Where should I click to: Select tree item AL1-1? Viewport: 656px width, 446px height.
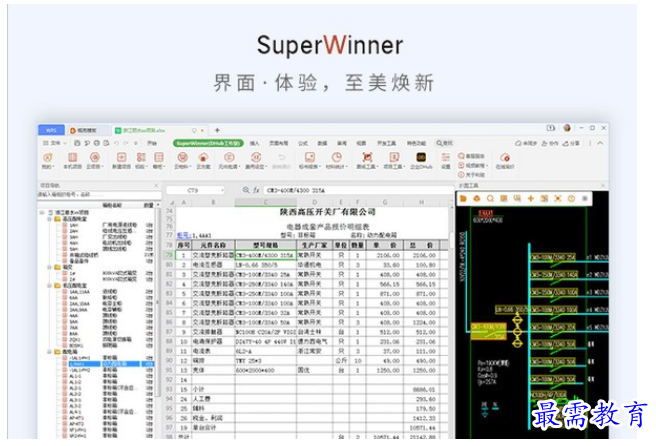(x=75, y=376)
